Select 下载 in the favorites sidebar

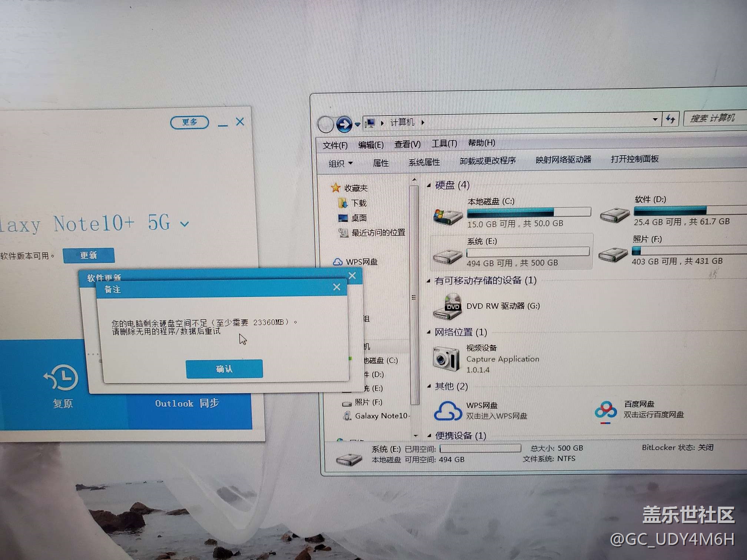tap(358, 203)
